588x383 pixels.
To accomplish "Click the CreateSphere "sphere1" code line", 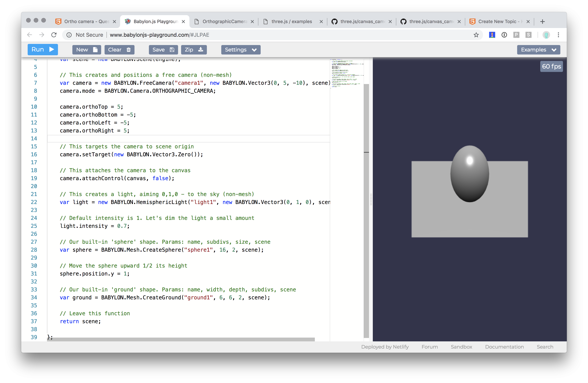I will [162, 250].
